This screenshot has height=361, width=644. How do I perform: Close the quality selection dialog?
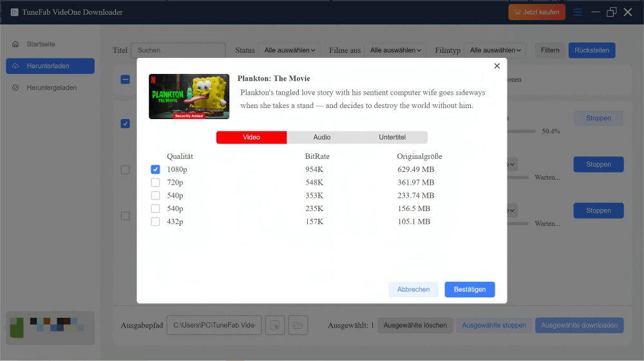pyautogui.click(x=497, y=66)
